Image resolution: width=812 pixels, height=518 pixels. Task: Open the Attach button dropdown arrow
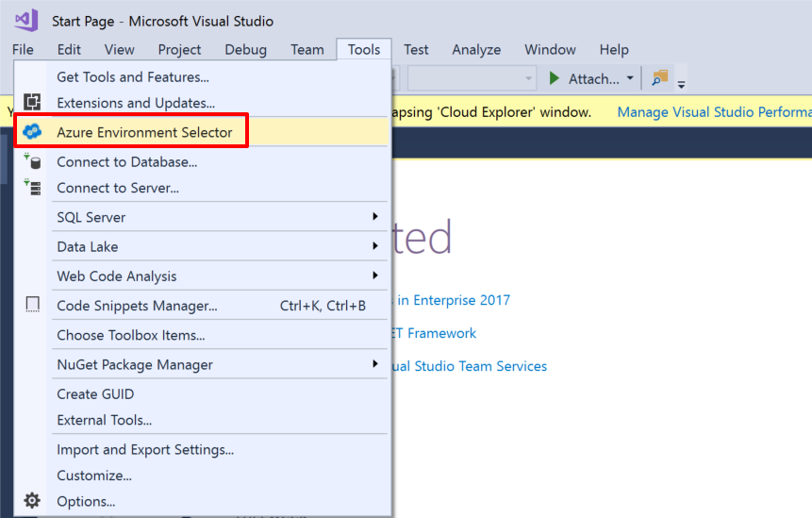(x=630, y=78)
